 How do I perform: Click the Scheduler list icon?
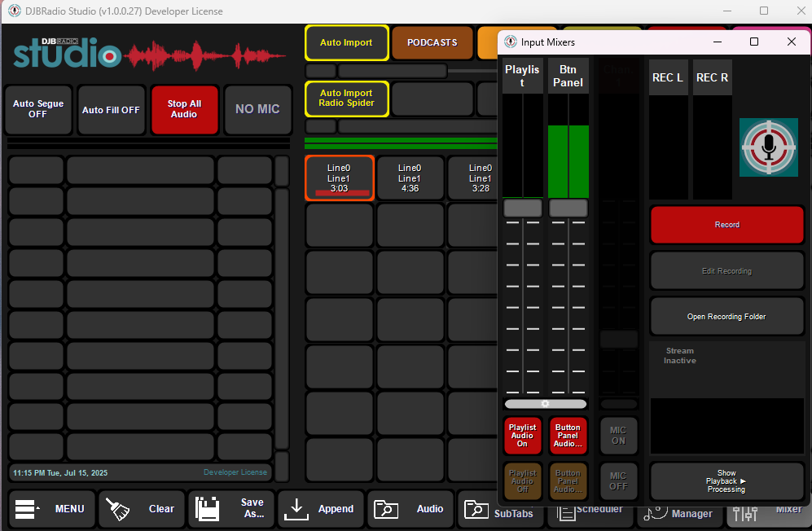point(565,513)
